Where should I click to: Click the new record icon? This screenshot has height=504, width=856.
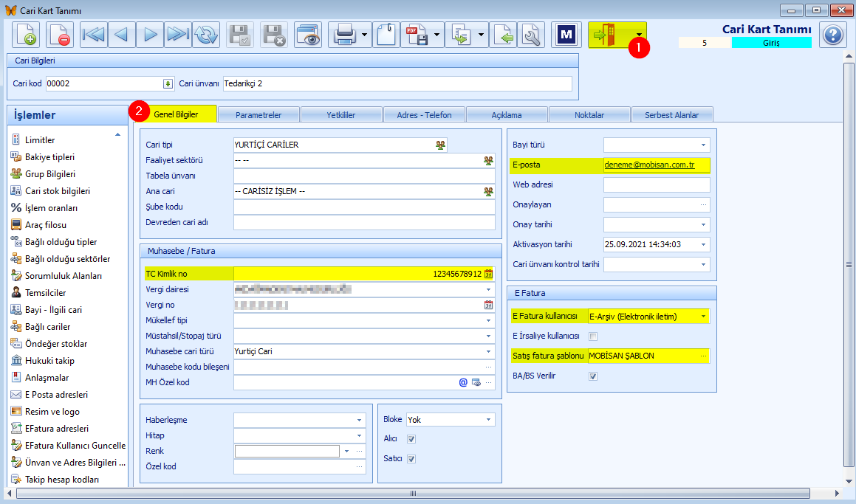point(26,35)
